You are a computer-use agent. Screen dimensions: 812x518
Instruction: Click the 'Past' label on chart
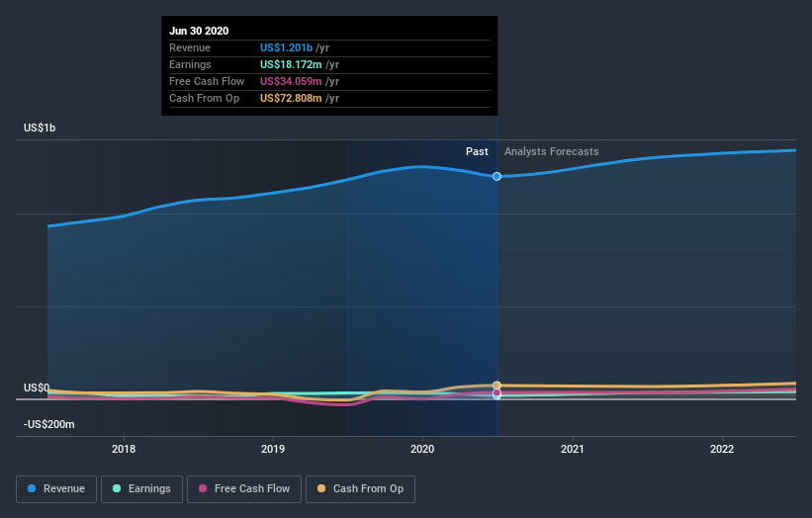(x=477, y=151)
